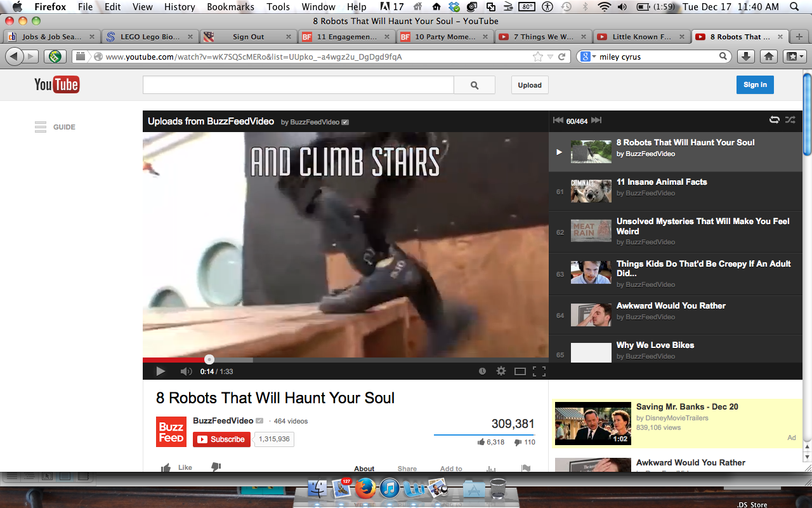Click the BuzzFeedVideo channel name link
Image resolution: width=812 pixels, height=508 pixels.
coord(223,421)
